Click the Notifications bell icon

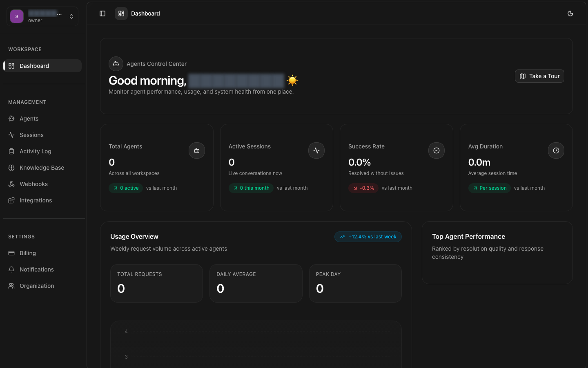point(11,269)
